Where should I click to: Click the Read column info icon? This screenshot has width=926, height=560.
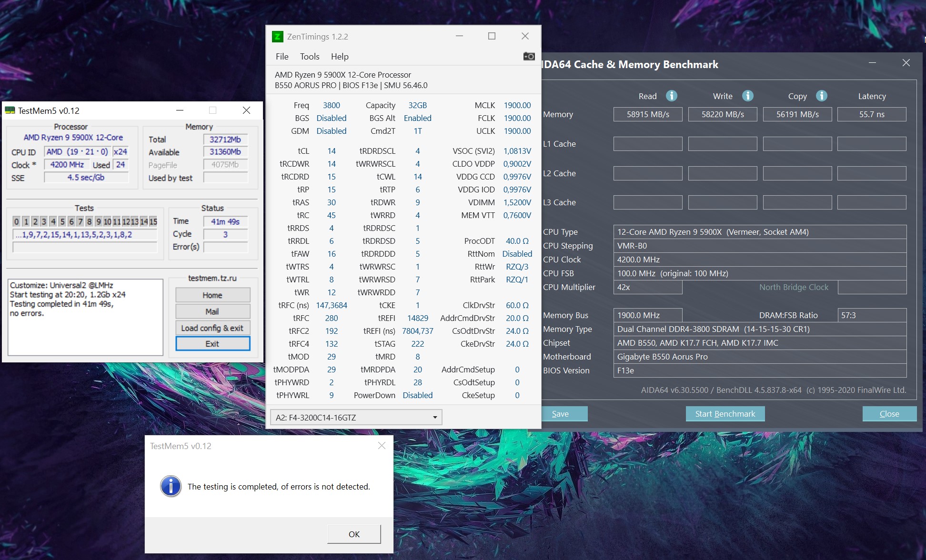[x=671, y=96]
